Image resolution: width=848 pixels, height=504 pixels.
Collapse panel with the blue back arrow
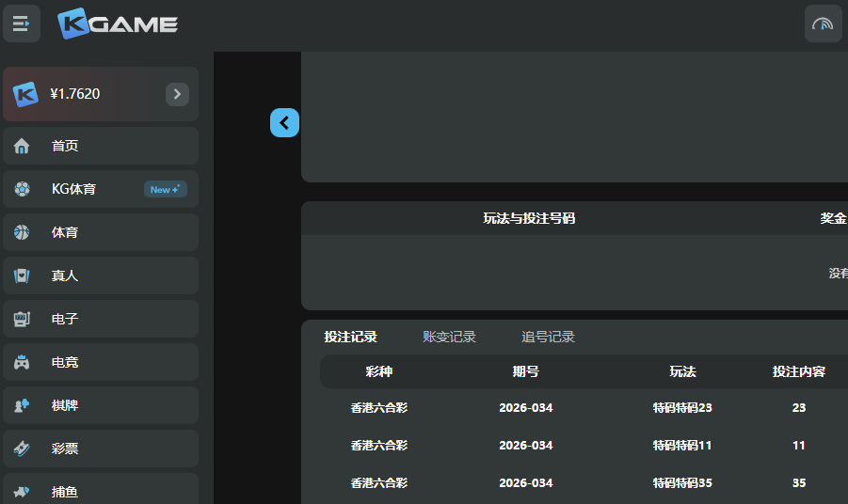(284, 122)
